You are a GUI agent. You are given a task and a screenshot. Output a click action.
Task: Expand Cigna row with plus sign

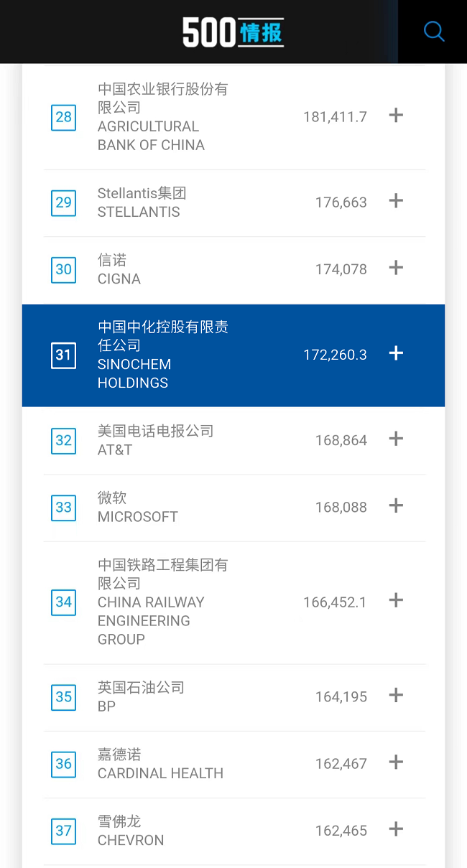coord(396,268)
